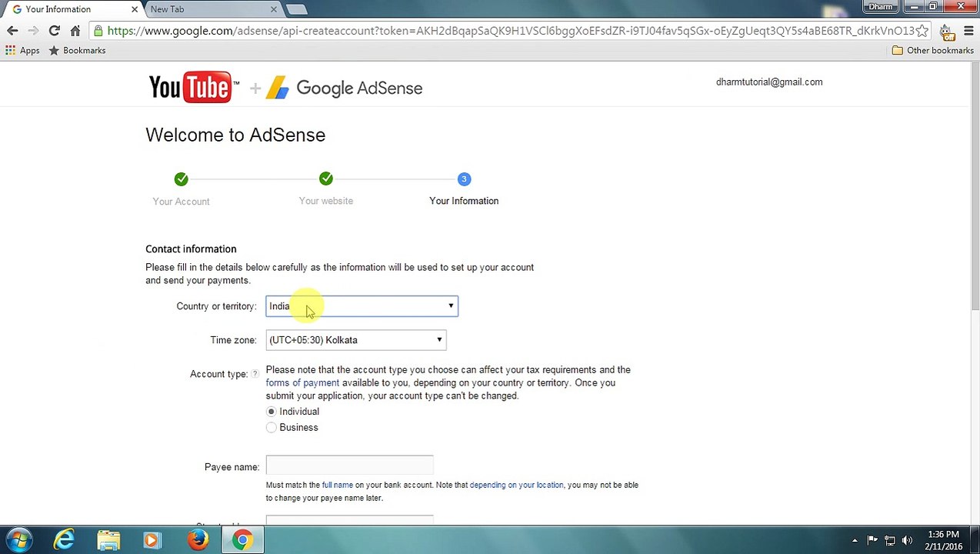Click the Welcome to AdSense heading
Viewport: 980px width, 554px height.
coord(235,135)
